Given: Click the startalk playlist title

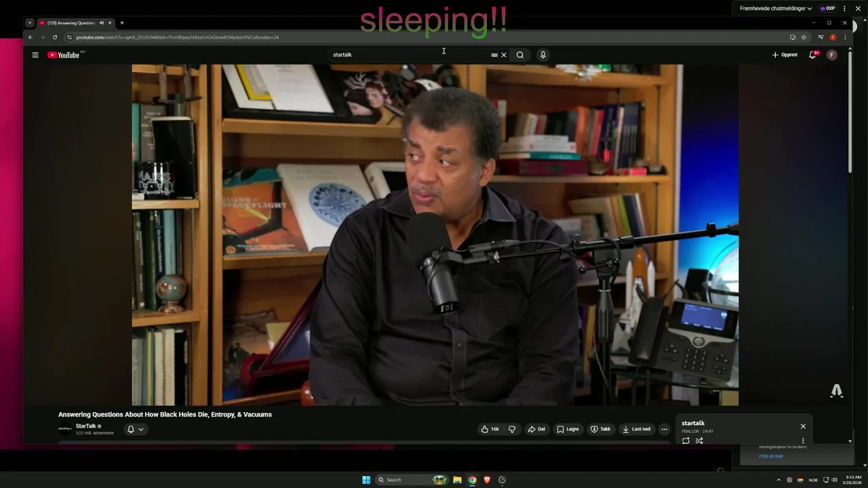Looking at the screenshot, I should (x=693, y=423).
